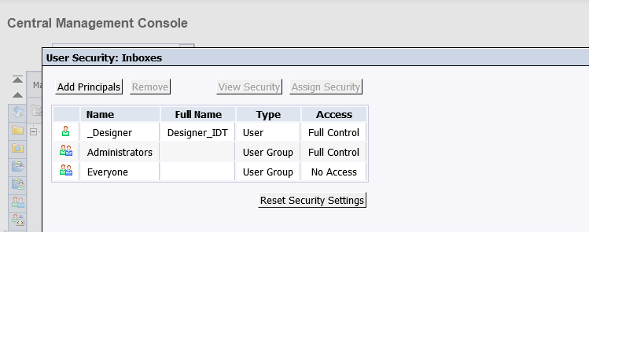Open the Personal Categories sidebar icon
Viewport: 644px width, 362px height.
click(x=17, y=184)
